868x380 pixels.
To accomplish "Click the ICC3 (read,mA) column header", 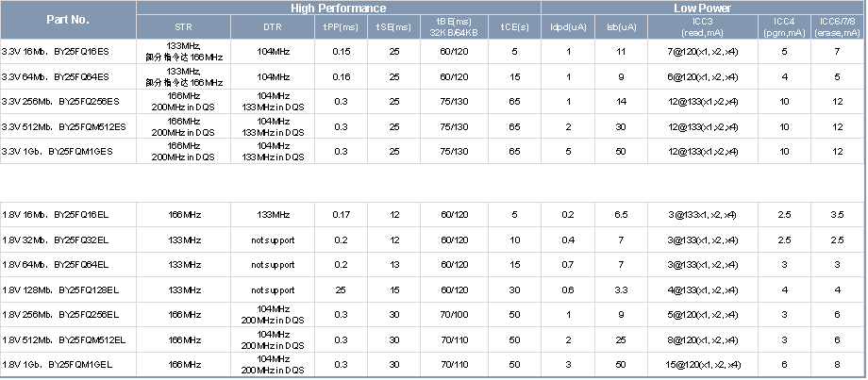I will click(x=703, y=27).
